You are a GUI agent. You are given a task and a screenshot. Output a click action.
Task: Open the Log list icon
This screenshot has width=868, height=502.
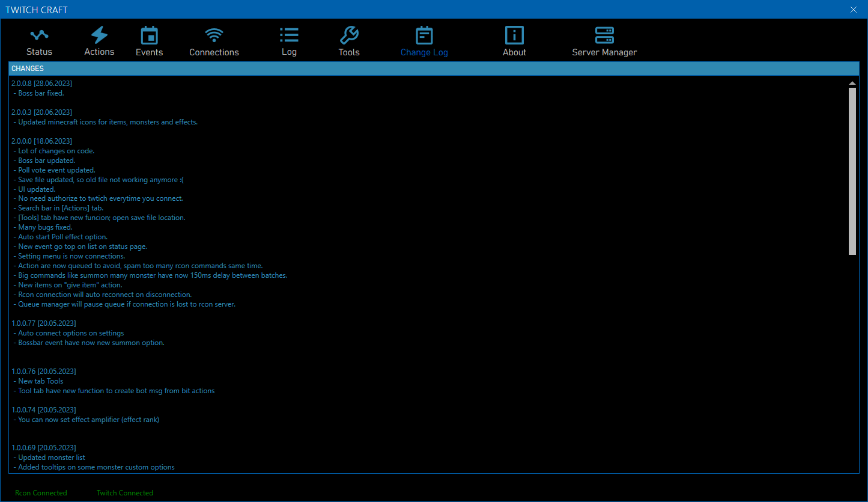point(289,35)
